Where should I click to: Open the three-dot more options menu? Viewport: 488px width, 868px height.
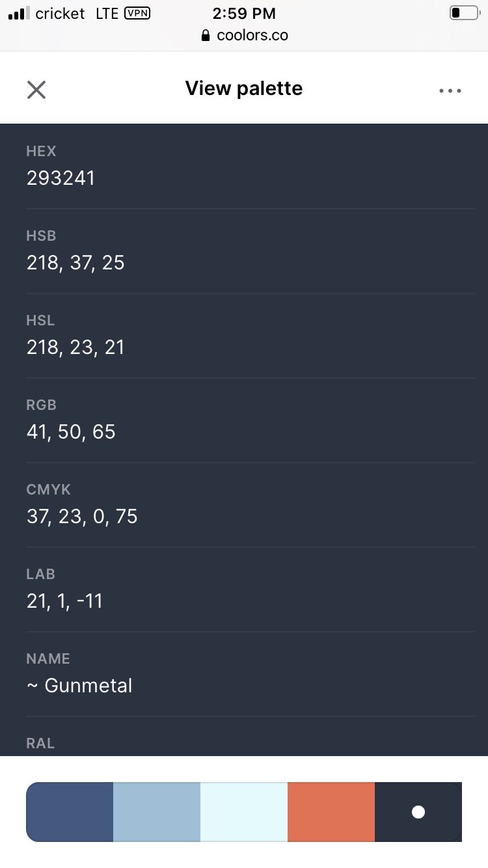(x=450, y=90)
